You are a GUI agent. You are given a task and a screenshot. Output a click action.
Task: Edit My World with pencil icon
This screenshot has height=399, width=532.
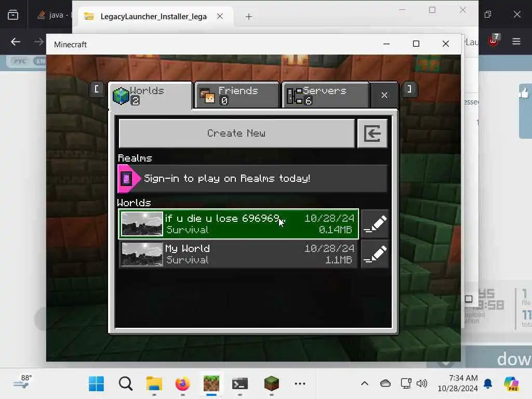(x=375, y=254)
